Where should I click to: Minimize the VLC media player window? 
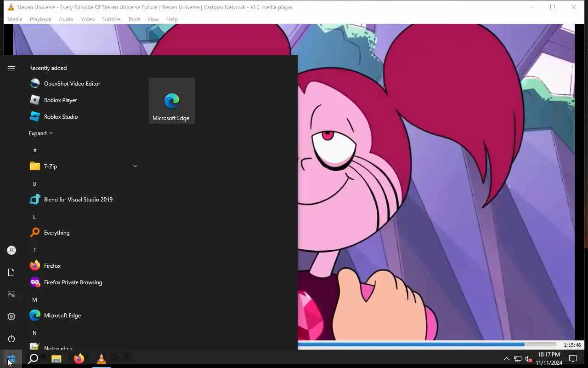532,7
